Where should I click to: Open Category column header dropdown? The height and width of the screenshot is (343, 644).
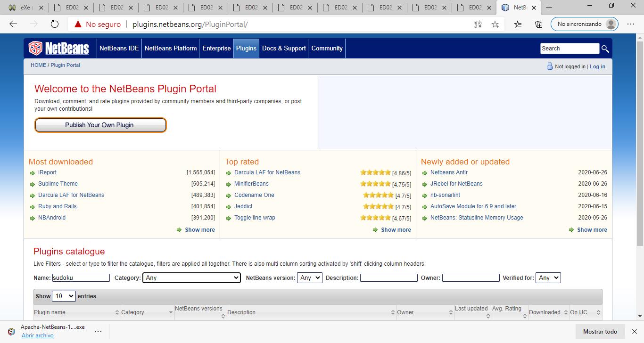[x=171, y=312]
